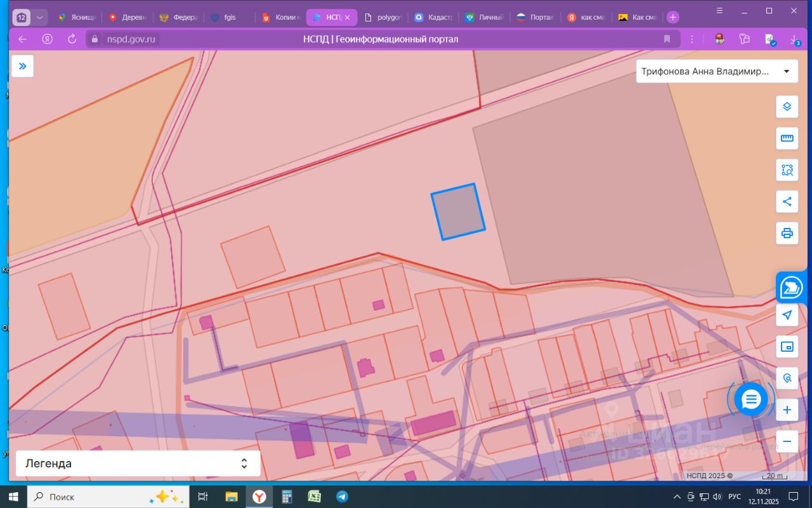Center map on my location

tap(787, 315)
